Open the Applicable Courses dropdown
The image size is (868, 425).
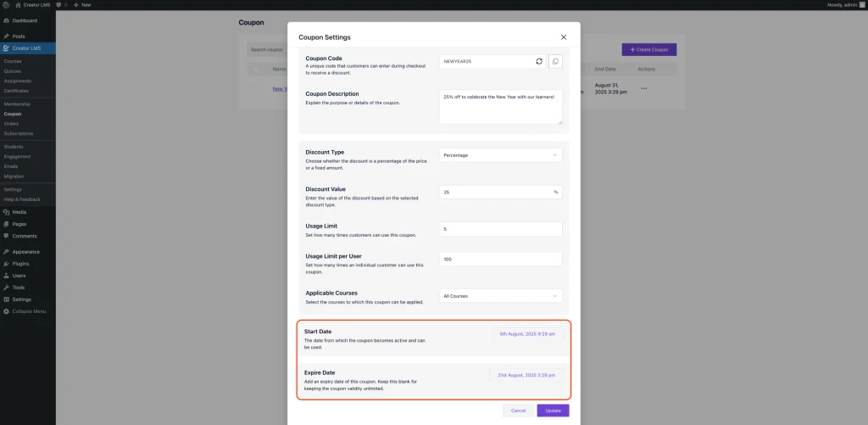[501, 296]
